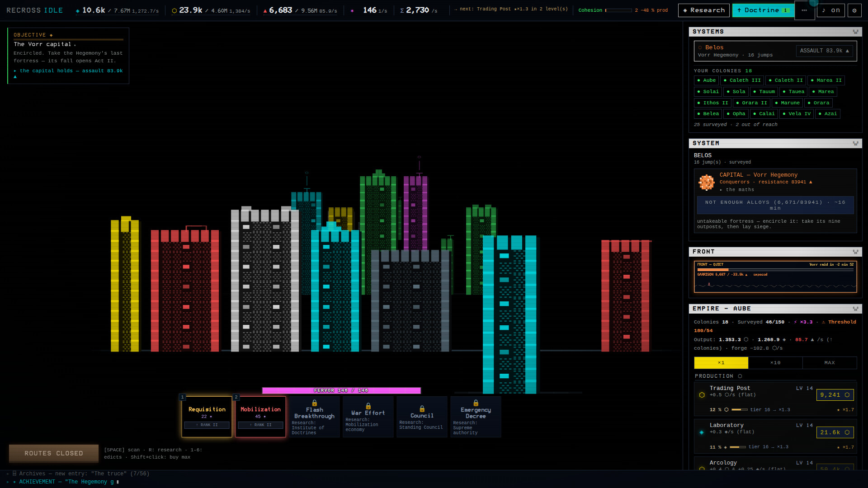The height and width of the screenshot is (488, 868).
Task: Launch ASSAULT 83.9k on Belos
Action: 824,51
